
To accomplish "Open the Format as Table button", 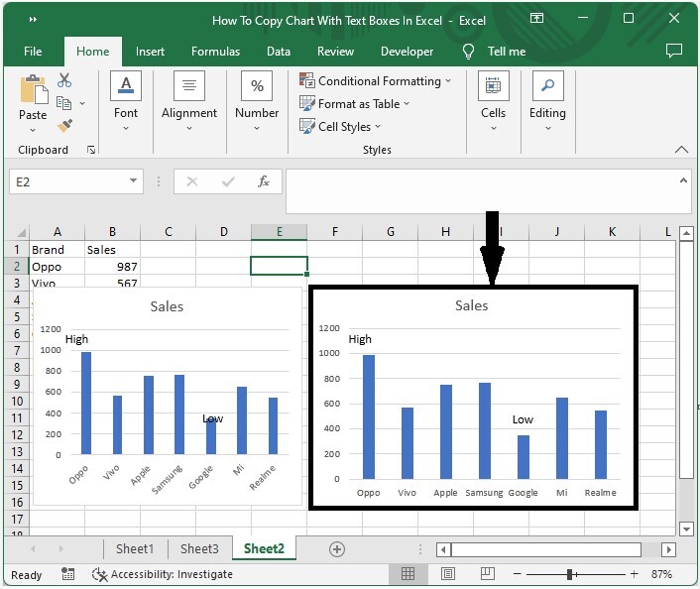I will pos(354,104).
